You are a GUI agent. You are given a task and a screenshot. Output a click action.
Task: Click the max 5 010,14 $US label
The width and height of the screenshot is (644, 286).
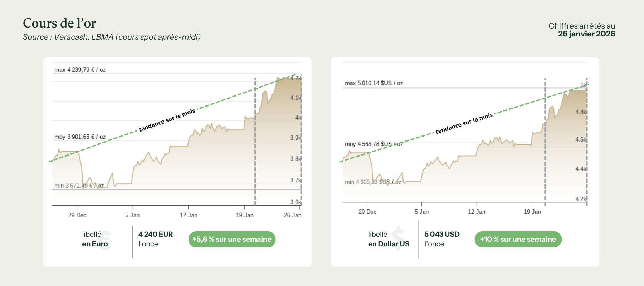374,83
